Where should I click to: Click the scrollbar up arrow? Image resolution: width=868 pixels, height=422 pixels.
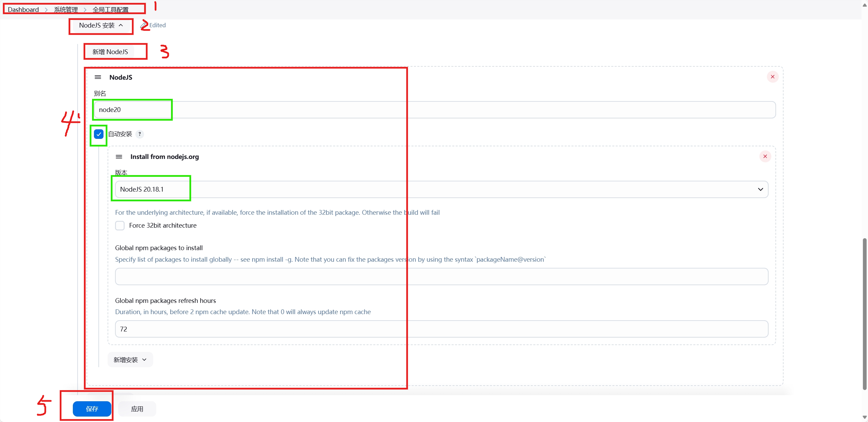864,5
